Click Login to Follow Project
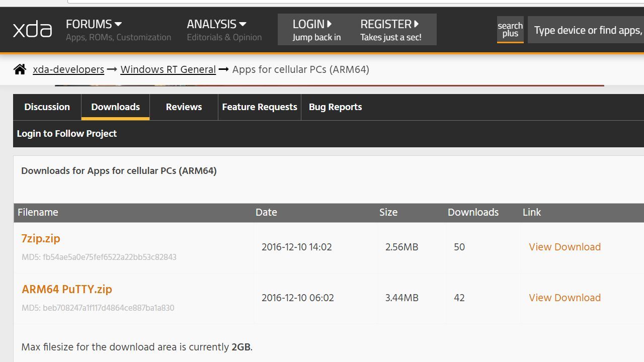 (x=67, y=134)
